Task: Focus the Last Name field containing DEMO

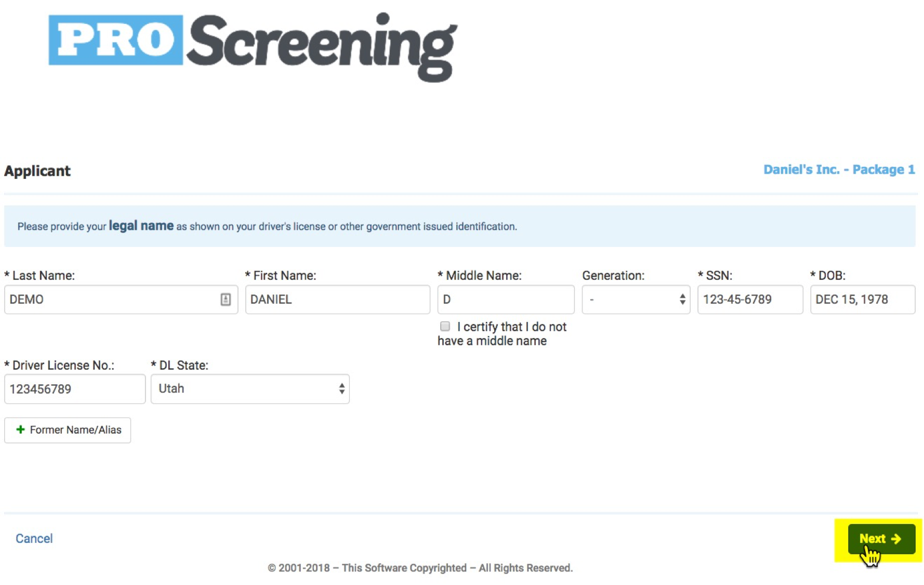Action: click(x=112, y=300)
